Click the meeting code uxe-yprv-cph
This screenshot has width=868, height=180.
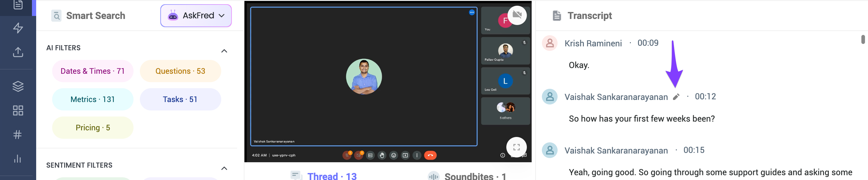(284, 155)
